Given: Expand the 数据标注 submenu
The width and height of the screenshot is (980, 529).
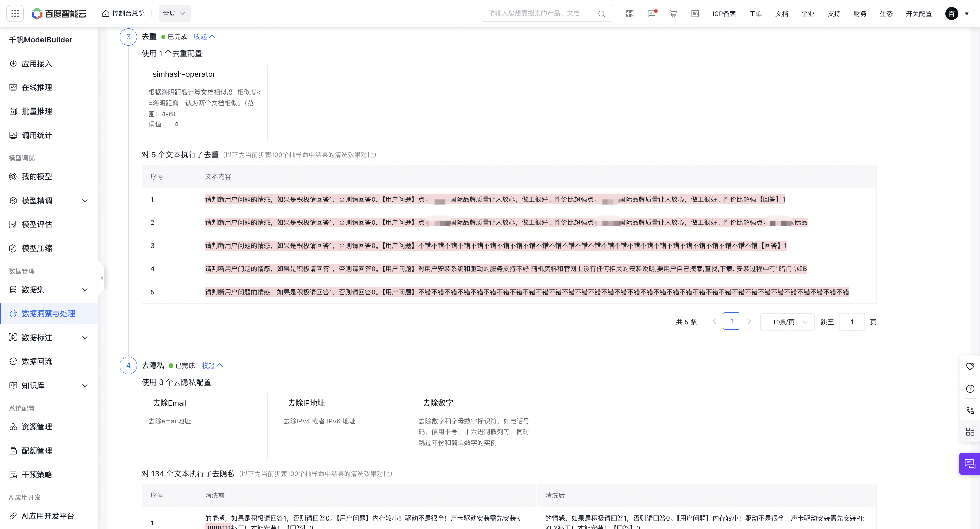Looking at the screenshot, I should pos(85,338).
